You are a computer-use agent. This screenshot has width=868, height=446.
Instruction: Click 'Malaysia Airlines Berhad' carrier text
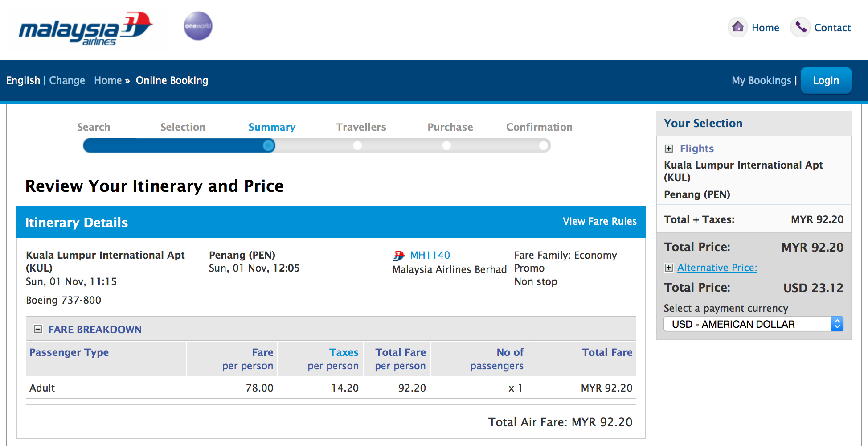pos(450,269)
